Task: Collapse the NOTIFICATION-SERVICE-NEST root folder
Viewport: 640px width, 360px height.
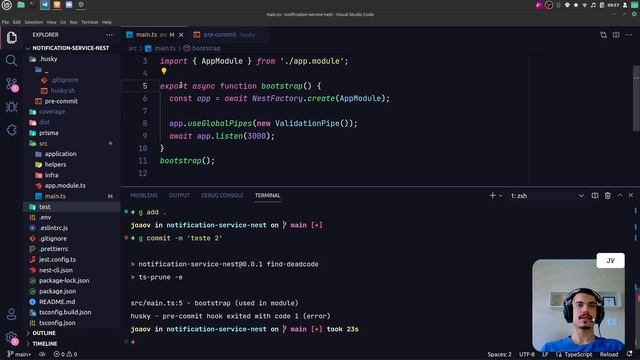Action: pos(71,48)
